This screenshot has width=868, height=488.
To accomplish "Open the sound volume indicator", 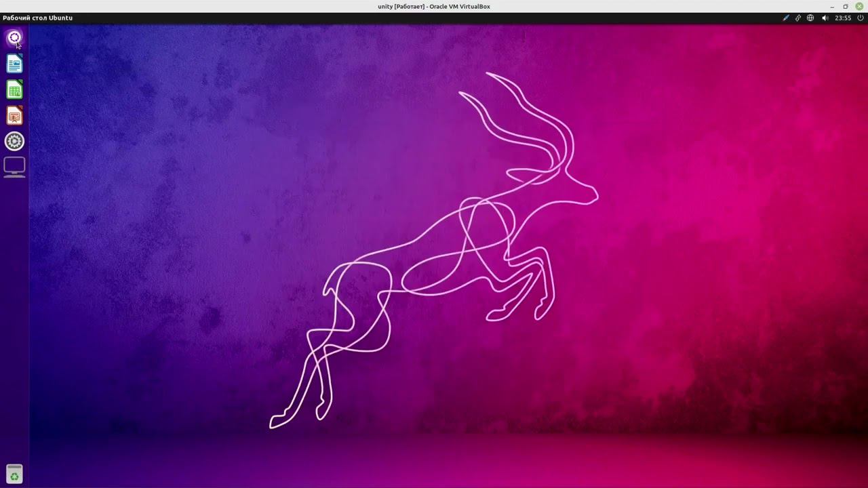I will click(825, 18).
